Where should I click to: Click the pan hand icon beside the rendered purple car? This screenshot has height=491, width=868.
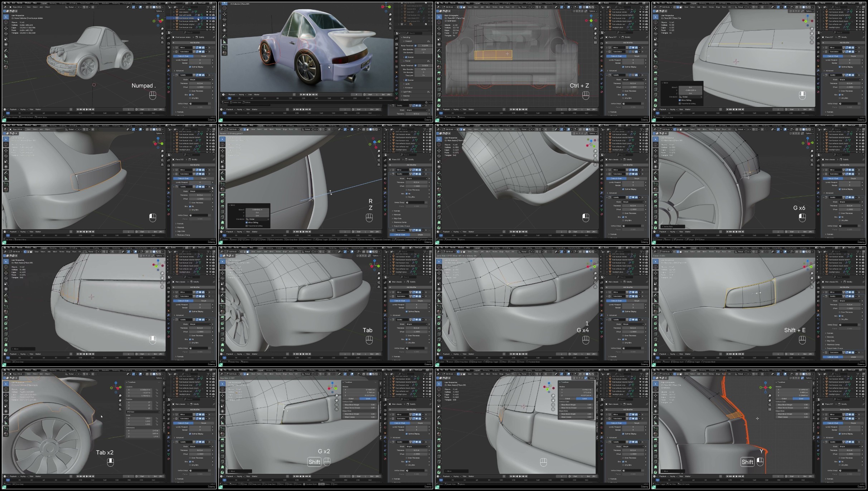390,19
